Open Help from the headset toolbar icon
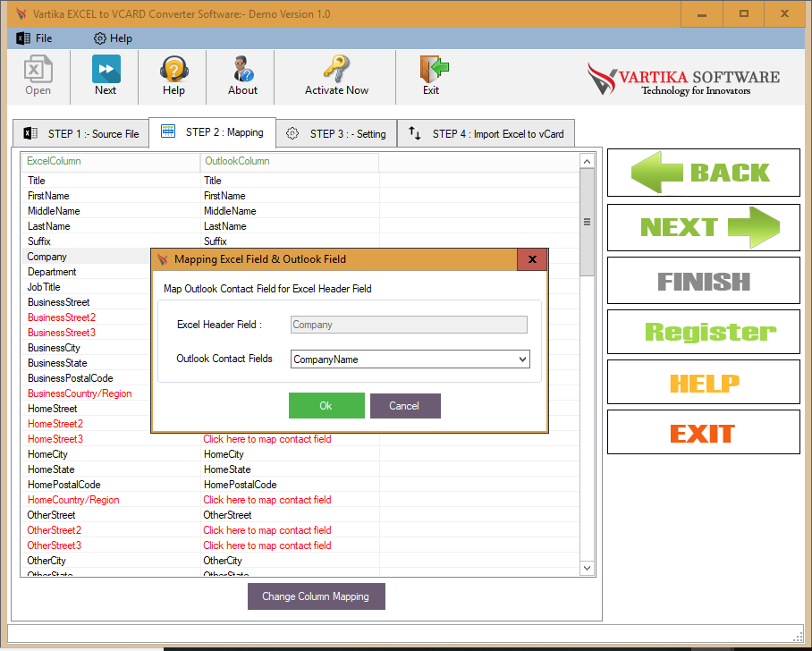812x651 pixels. [x=173, y=76]
